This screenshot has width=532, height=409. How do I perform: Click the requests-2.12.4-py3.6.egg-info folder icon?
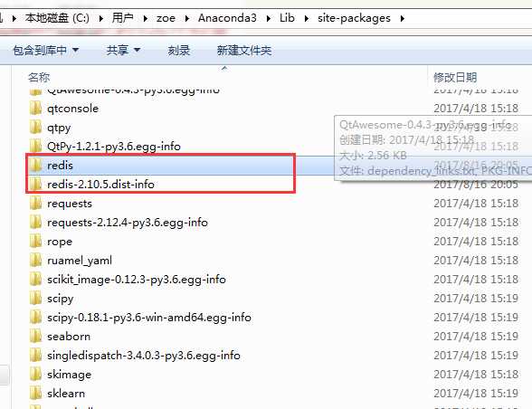coord(35,223)
